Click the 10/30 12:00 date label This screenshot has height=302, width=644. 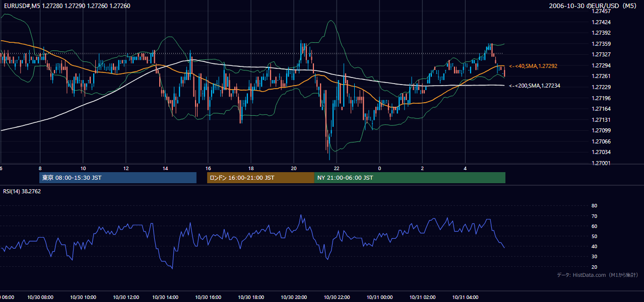125,297
